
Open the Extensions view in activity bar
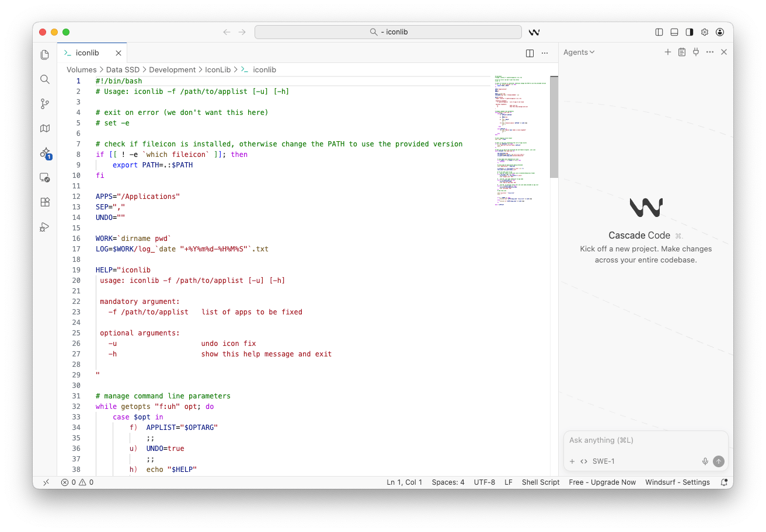45,202
